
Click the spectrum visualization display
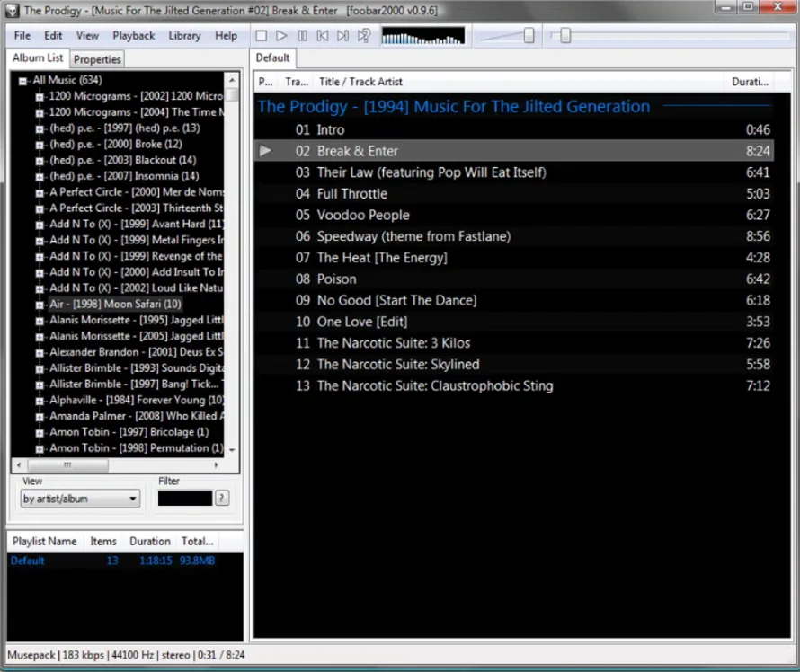point(423,36)
